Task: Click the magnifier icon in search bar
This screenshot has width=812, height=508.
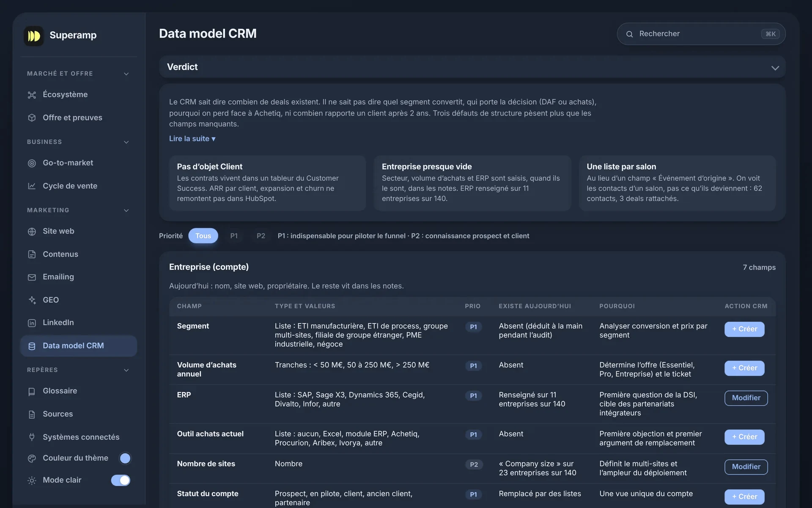Action: (x=629, y=34)
